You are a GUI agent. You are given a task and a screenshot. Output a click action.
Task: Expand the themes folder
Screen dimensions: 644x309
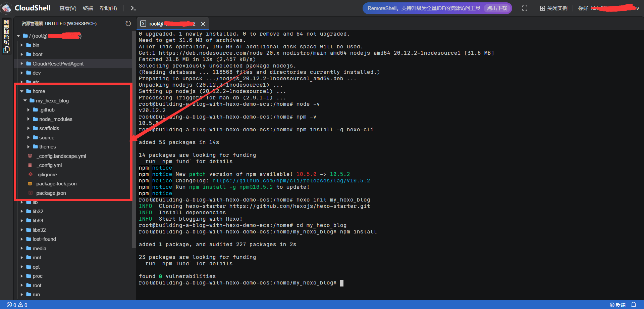(29, 147)
